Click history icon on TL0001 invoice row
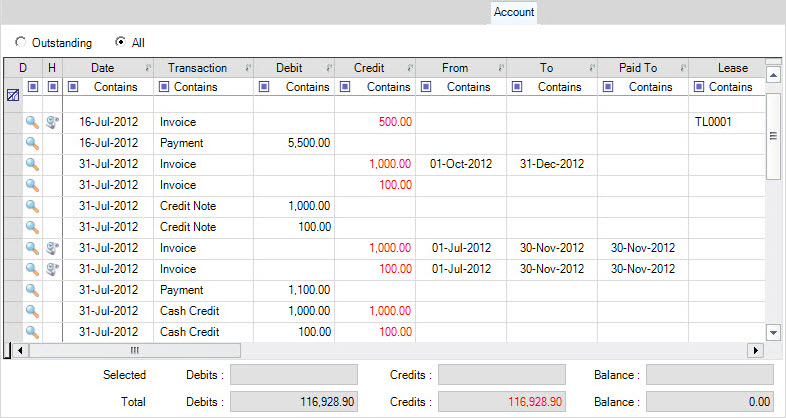Viewport: 786px width, 418px height. [x=52, y=122]
